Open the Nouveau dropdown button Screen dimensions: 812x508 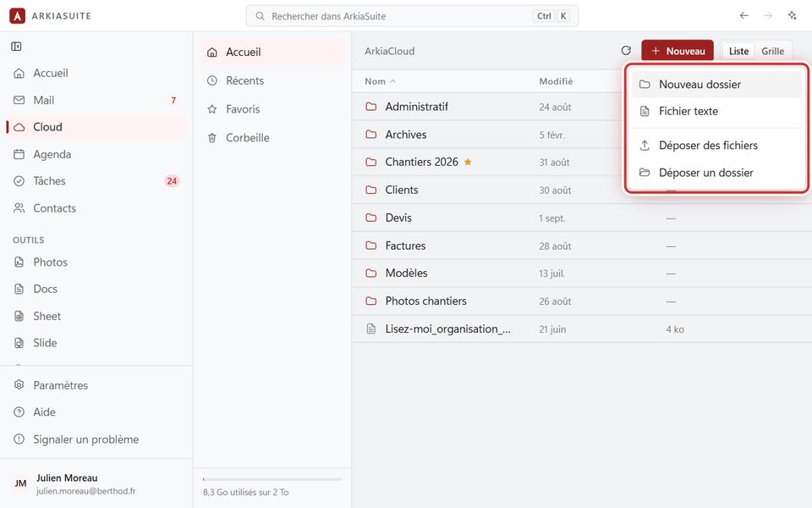point(678,51)
